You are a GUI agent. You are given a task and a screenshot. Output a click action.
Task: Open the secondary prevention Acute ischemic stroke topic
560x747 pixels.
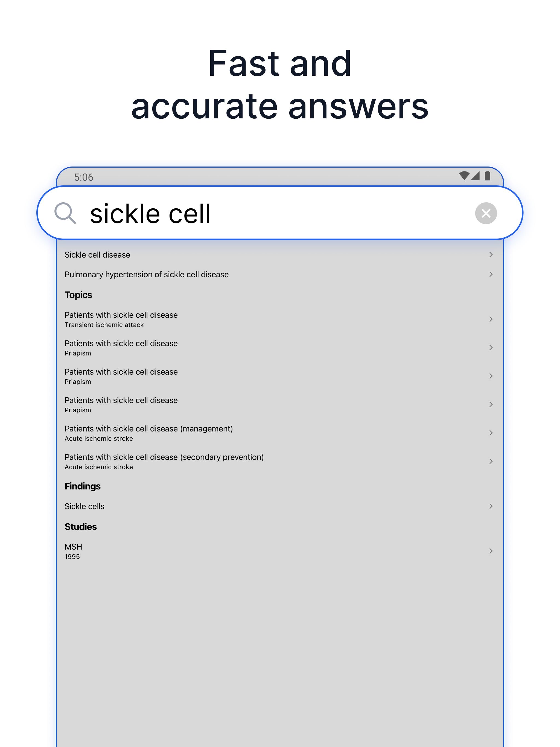click(280, 461)
